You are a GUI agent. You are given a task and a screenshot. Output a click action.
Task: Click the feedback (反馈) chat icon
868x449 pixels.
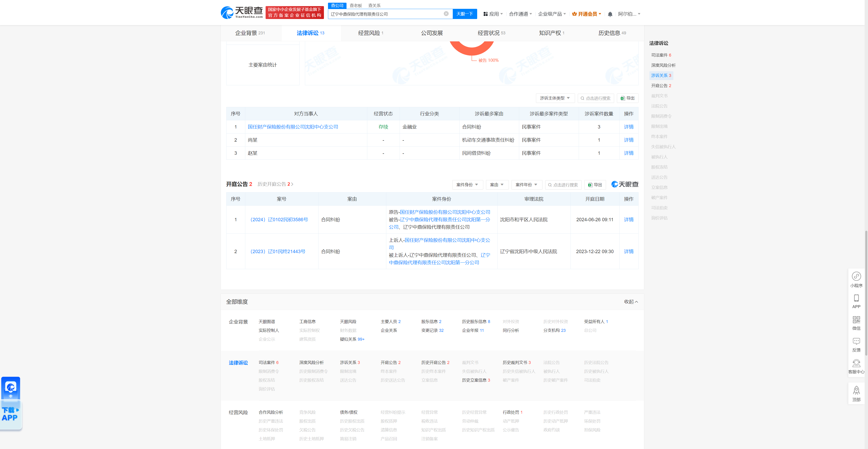pos(856,342)
